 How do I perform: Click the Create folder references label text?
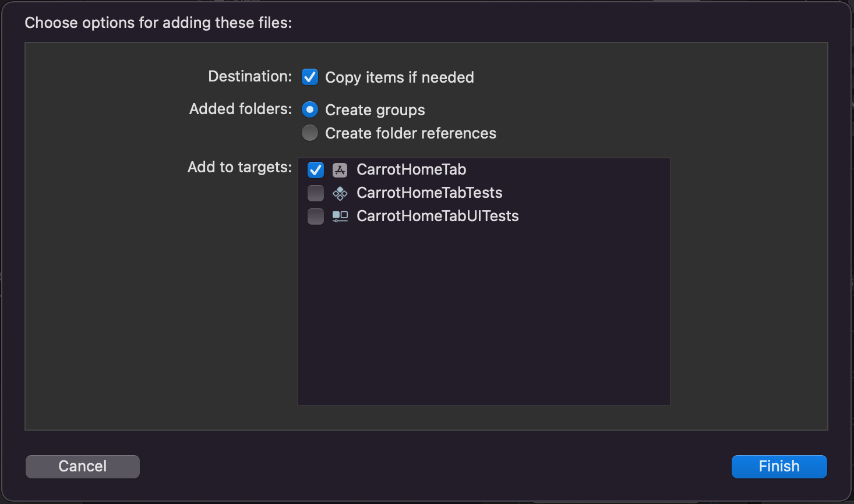411,133
